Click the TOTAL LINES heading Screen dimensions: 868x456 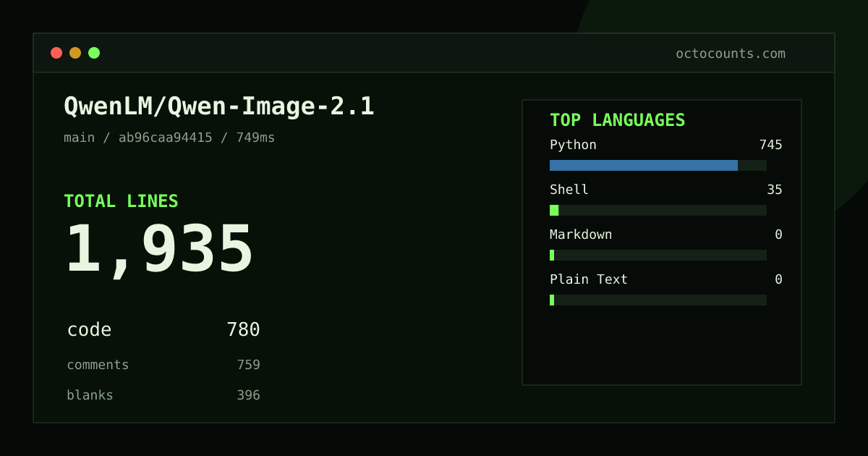(x=121, y=201)
